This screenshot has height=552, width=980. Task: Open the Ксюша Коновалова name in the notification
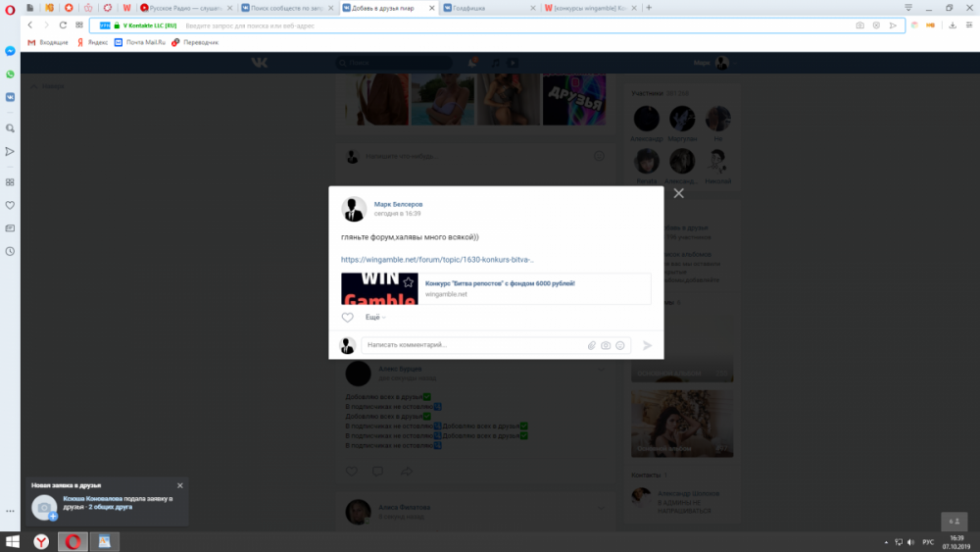coord(92,499)
